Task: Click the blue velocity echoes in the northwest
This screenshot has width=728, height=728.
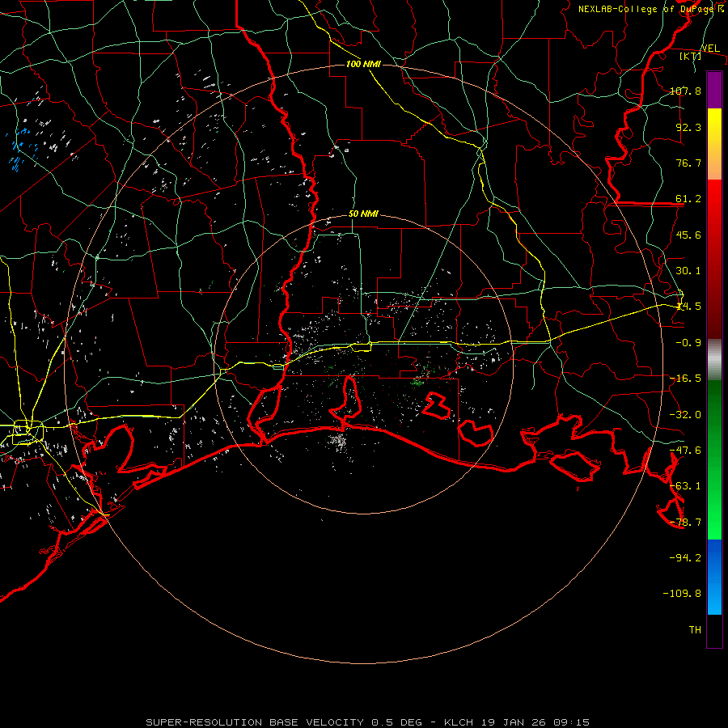Action: [x=19, y=150]
